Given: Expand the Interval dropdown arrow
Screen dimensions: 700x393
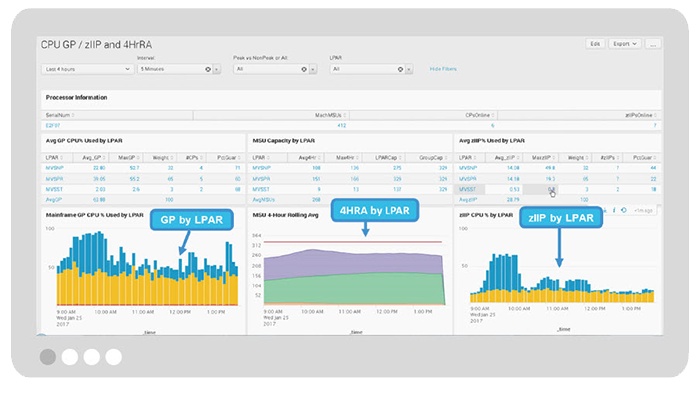Looking at the screenshot, I should click(x=217, y=69).
